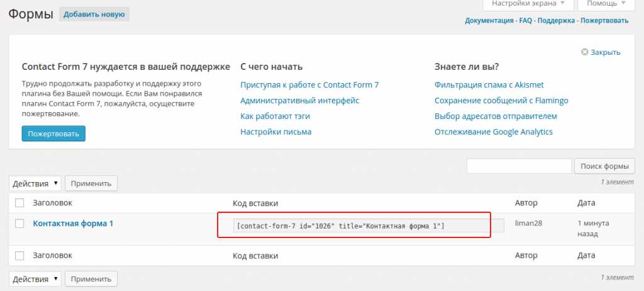The image size is (644, 291).
Task: Open the bottom Действия bulk actions dropdown
Action: point(35,278)
